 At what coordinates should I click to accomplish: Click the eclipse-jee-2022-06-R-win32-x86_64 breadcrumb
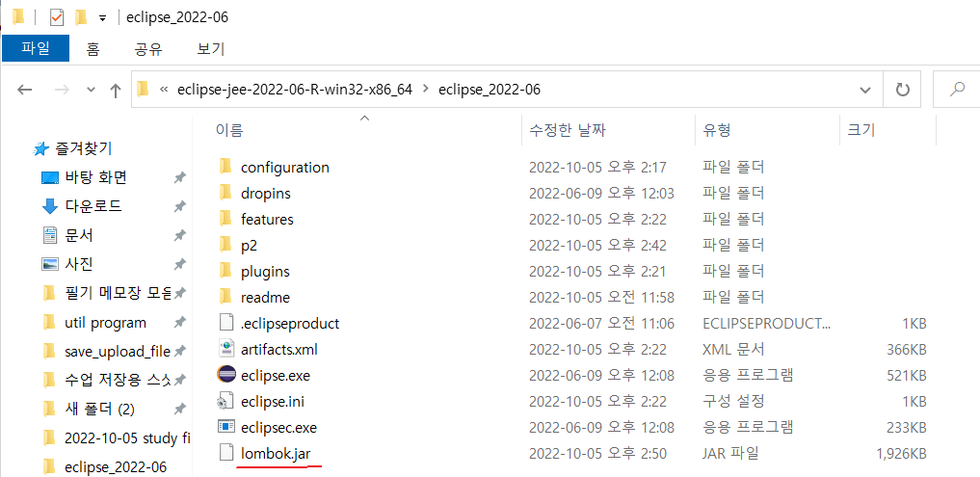[294, 90]
